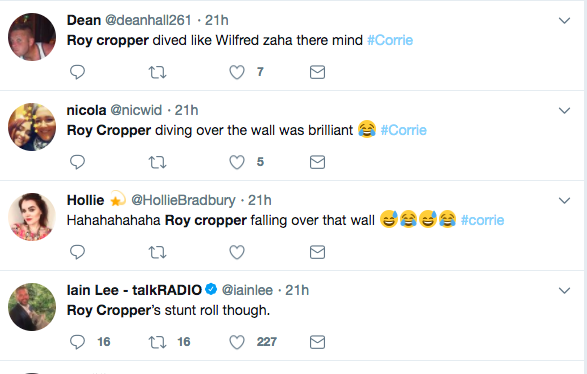The height and width of the screenshot is (374, 587).
Task: Like Dean's tweet with 7 likes
Action: (237, 72)
